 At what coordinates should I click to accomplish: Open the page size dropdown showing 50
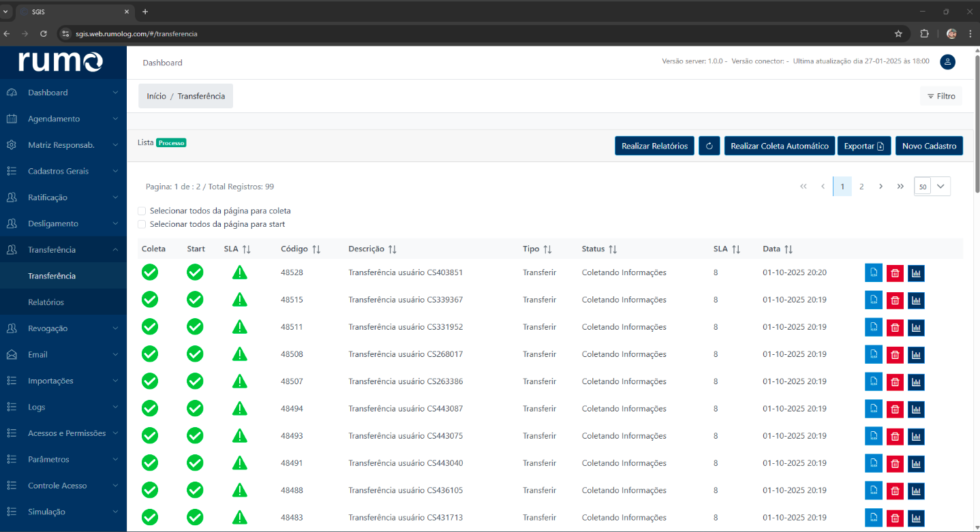point(932,187)
